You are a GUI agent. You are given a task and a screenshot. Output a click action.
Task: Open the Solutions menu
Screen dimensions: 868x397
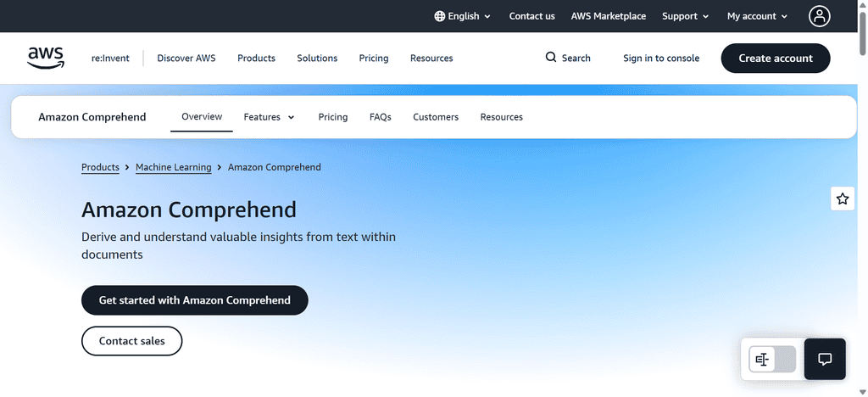(x=317, y=59)
